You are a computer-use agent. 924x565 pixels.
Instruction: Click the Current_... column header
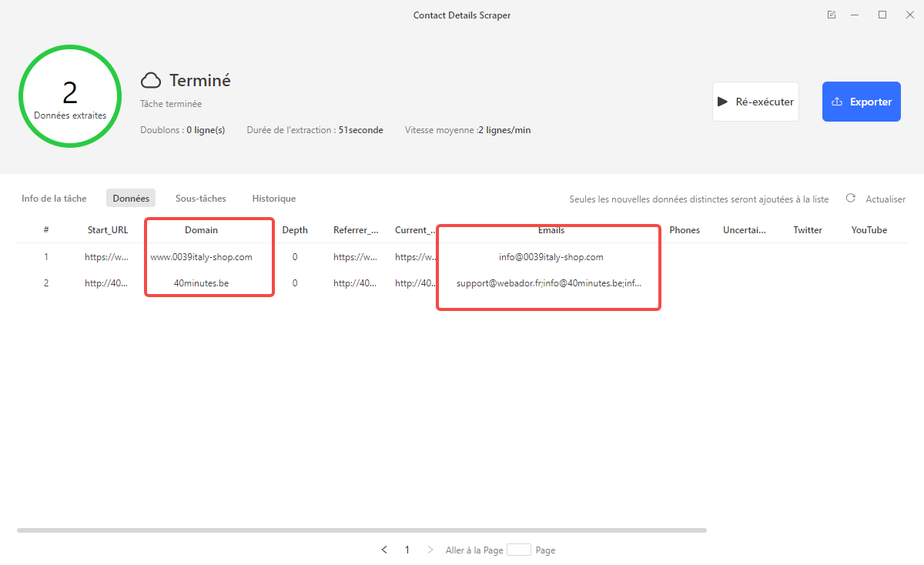tap(416, 230)
